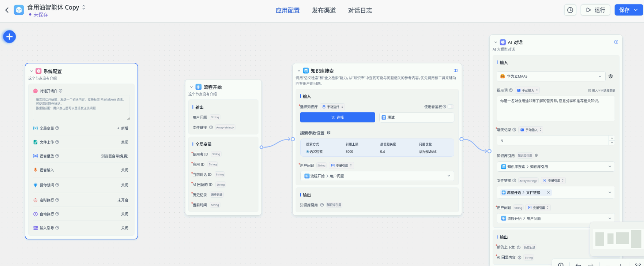644x266 pixels.
Task: Collapse the AI 对话 node chevron
Action: [495, 42]
